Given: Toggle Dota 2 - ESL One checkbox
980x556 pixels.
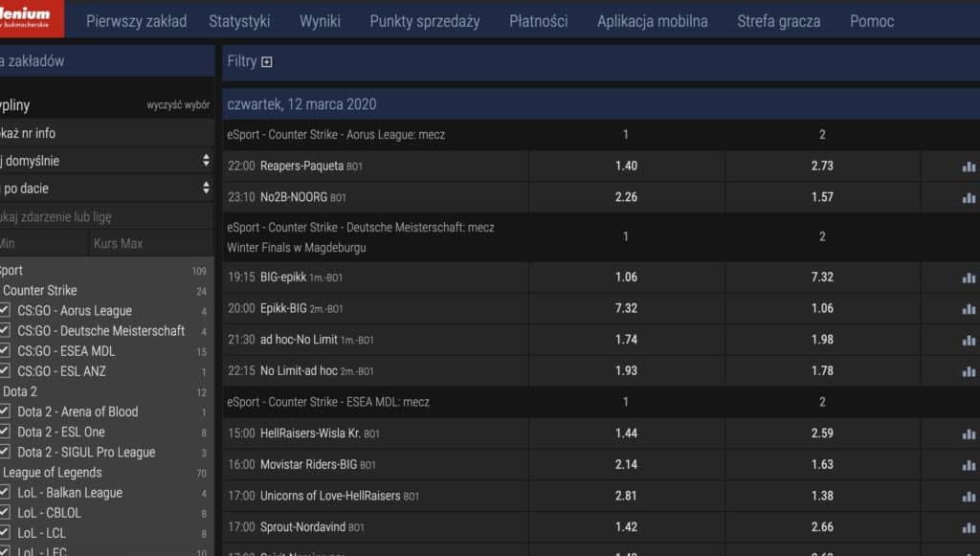Looking at the screenshot, I should pos(5,431).
